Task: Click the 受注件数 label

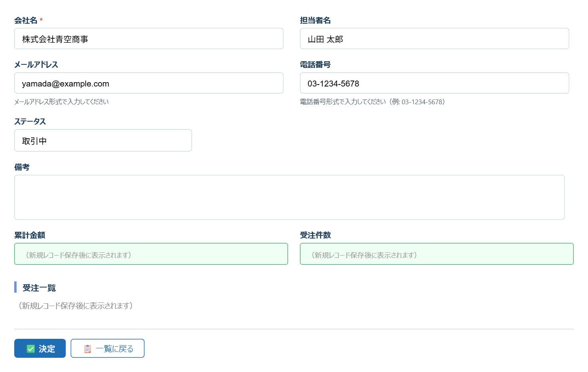Action: pyautogui.click(x=315, y=235)
